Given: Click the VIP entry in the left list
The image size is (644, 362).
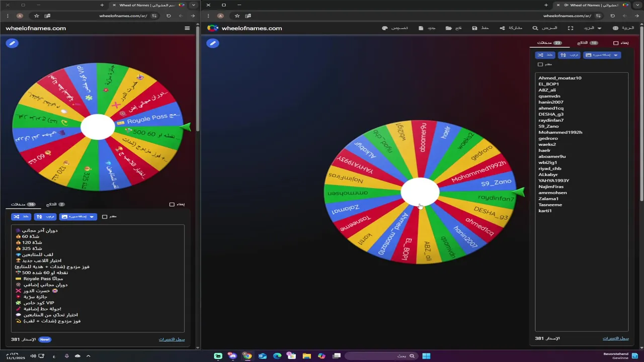Looking at the screenshot, I should [x=35, y=303].
